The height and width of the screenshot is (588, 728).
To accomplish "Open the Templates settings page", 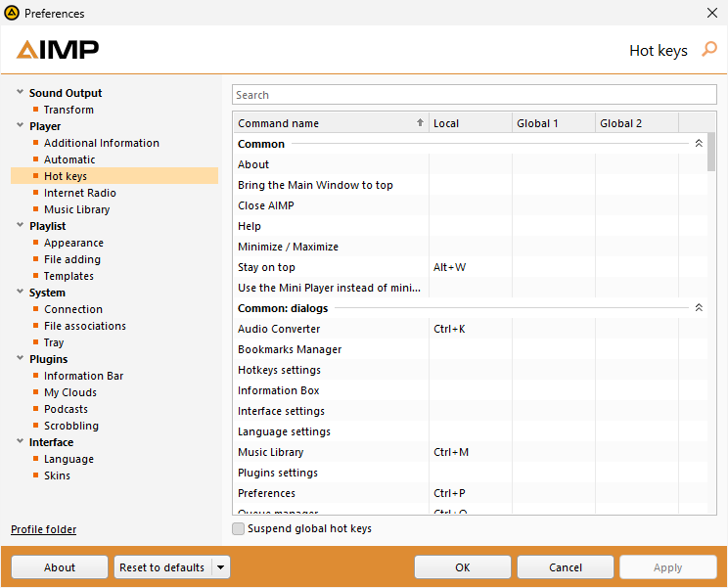I will 68,276.
